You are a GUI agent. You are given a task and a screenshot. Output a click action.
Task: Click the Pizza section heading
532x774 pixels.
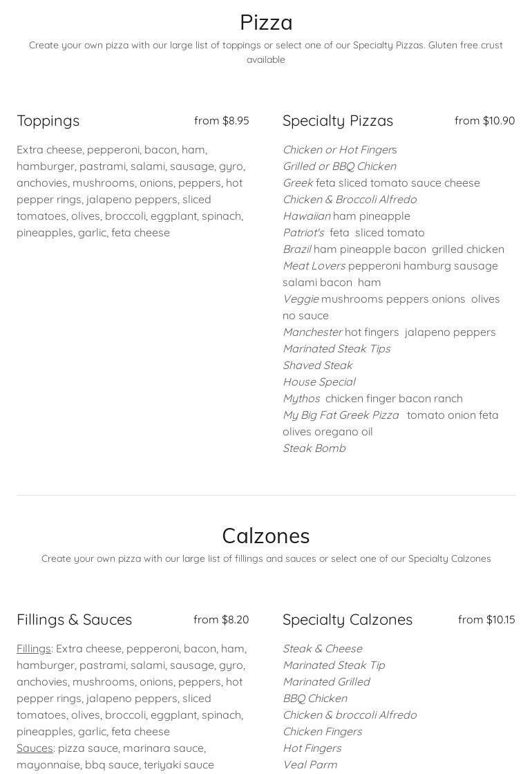pos(266,23)
